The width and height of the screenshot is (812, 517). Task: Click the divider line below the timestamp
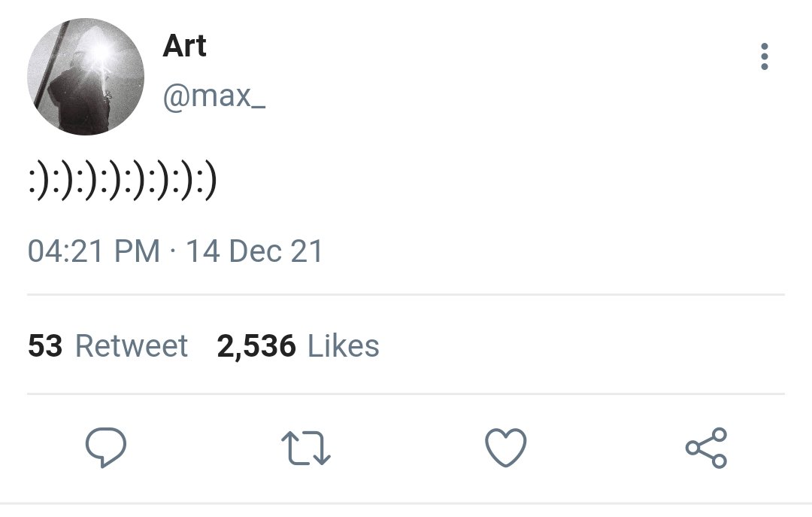[406, 294]
